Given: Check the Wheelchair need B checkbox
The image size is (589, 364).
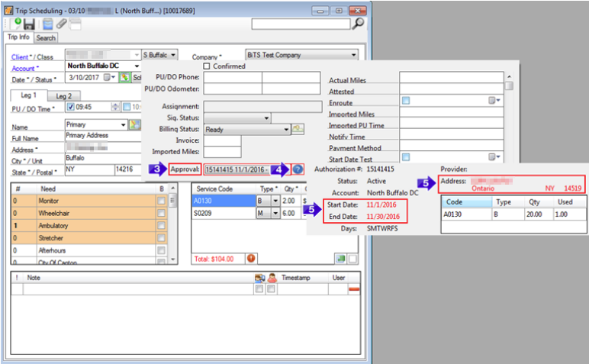Looking at the screenshot, I should pos(161,214).
